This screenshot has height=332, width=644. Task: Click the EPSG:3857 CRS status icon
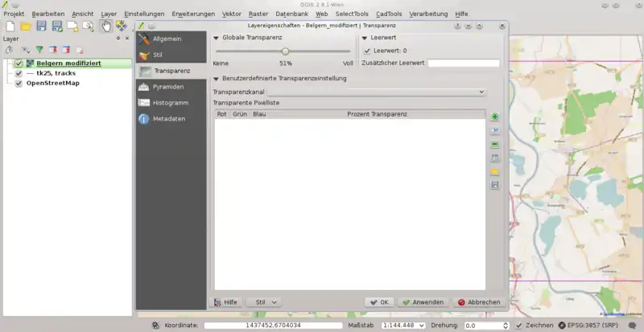pyautogui.click(x=562, y=325)
